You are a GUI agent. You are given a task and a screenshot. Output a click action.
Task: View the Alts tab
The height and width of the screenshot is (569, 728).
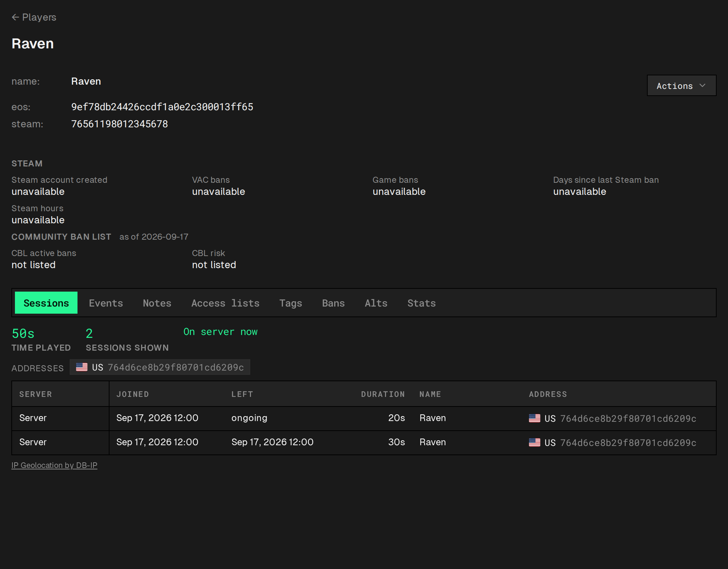pyautogui.click(x=376, y=303)
